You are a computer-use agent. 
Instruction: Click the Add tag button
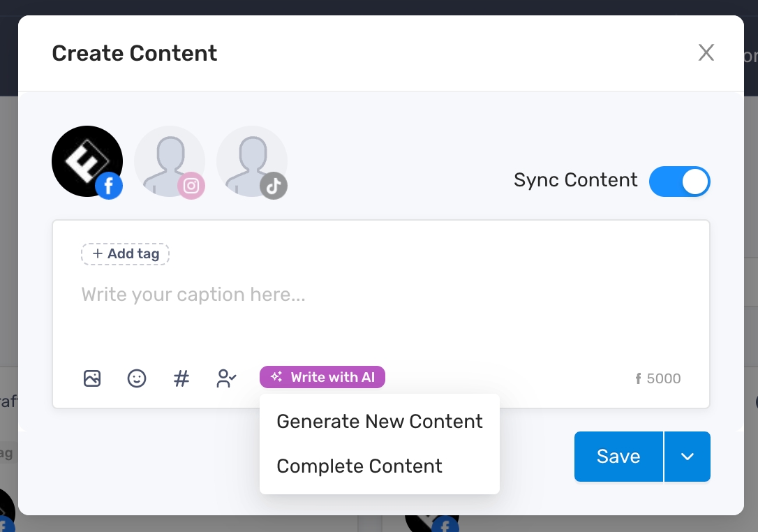[x=126, y=254]
